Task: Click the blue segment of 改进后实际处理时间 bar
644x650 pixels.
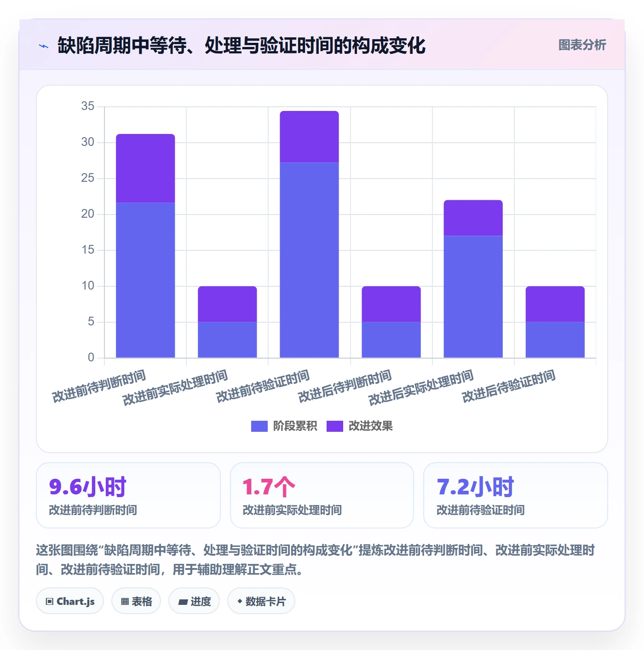Action: [x=473, y=297]
